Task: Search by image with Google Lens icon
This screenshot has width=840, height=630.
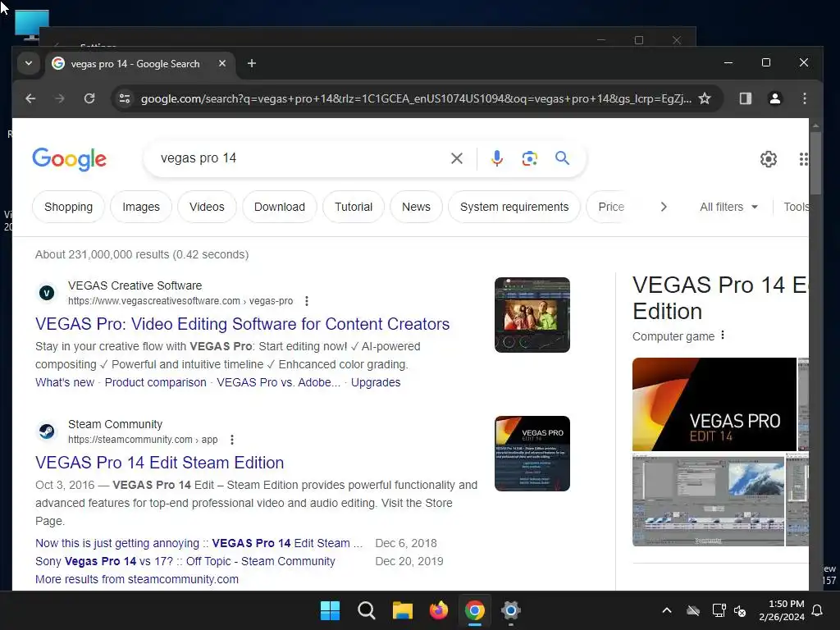Action: 529,158
